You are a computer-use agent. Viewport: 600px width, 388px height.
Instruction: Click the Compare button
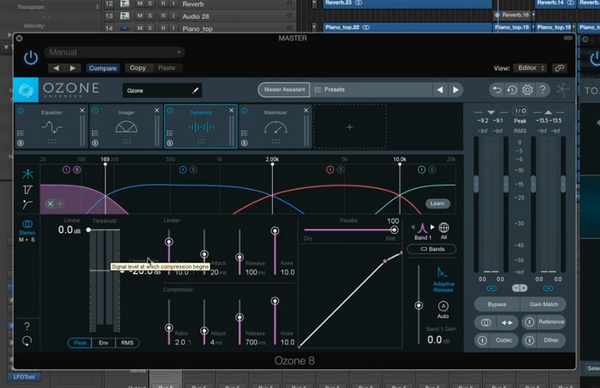point(103,68)
